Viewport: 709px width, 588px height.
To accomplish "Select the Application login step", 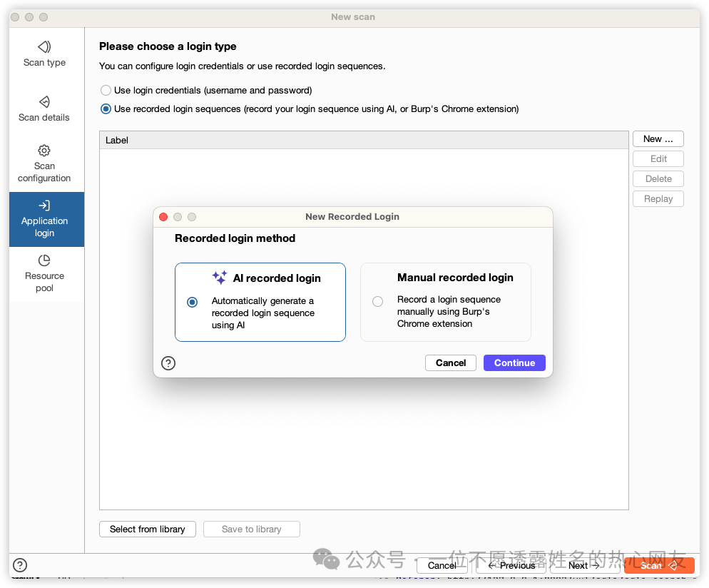I will [46, 219].
